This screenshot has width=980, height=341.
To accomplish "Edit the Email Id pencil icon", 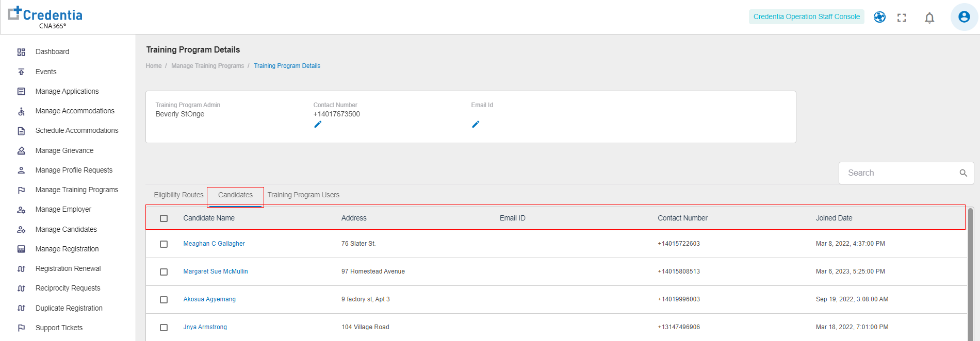I will (x=476, y=125).
